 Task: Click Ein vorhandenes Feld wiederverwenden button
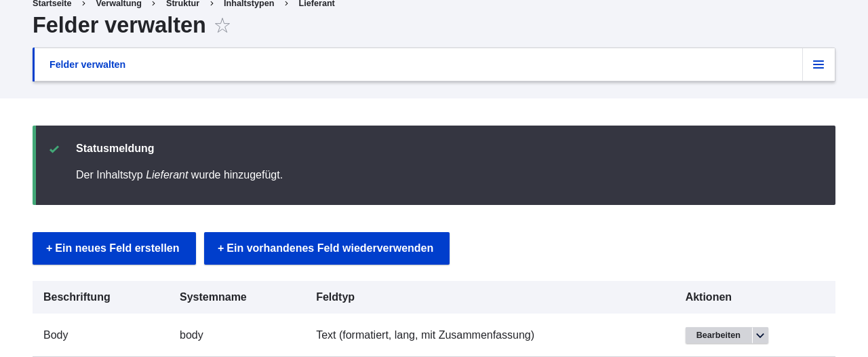(327, 248)
